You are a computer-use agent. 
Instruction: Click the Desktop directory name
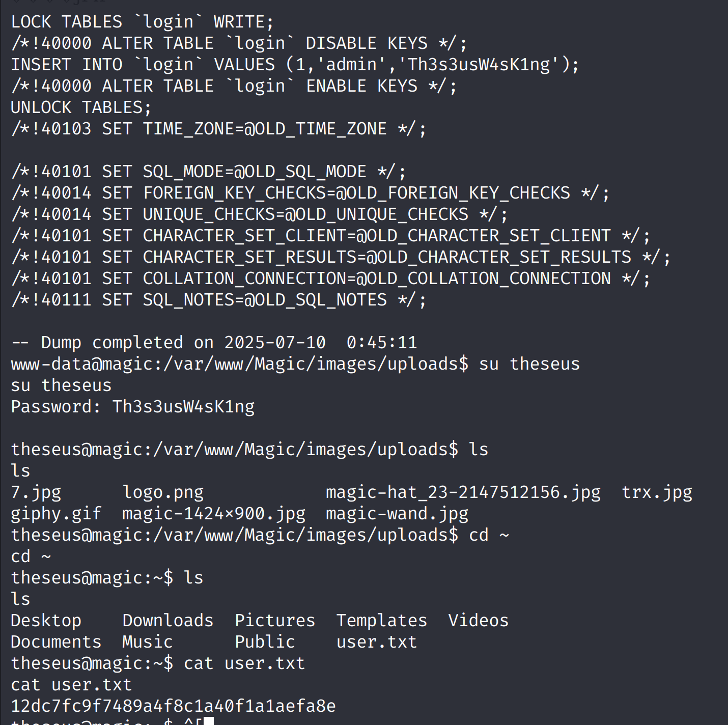coord(46,621)
